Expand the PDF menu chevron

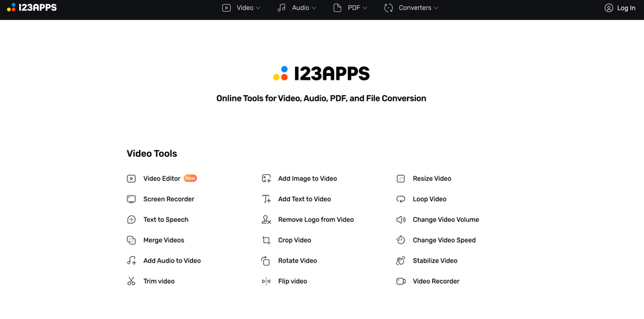pos(365,8)
